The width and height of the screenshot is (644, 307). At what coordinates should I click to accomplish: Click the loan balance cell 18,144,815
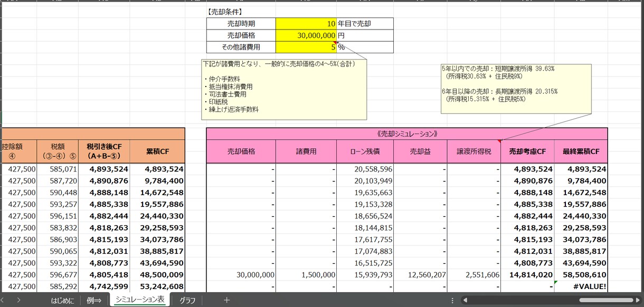pos(365,227)
